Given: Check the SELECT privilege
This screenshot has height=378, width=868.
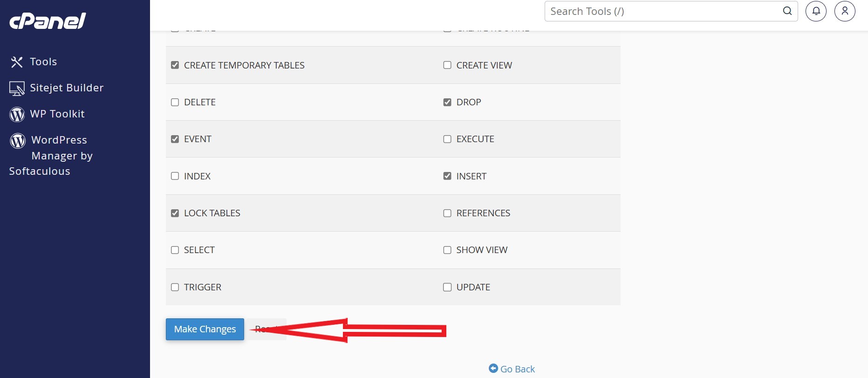Looking at the screenshot, I should (x=175, y=250).
